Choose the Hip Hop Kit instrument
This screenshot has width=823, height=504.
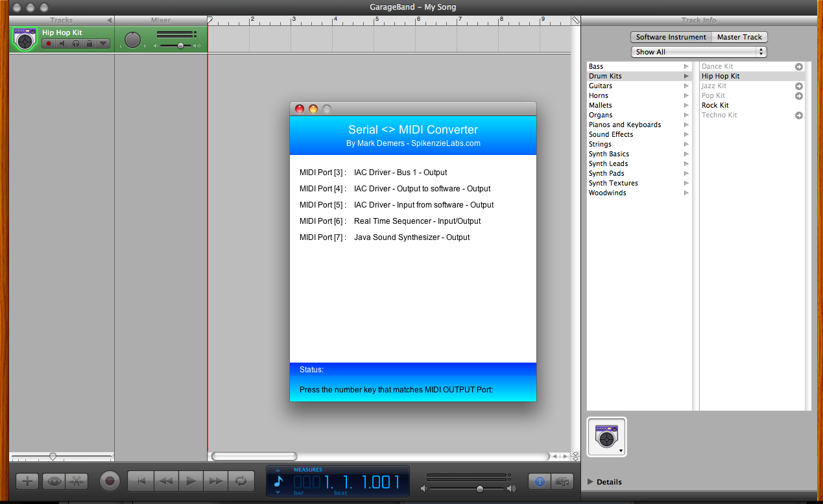[x=752, y=76]
